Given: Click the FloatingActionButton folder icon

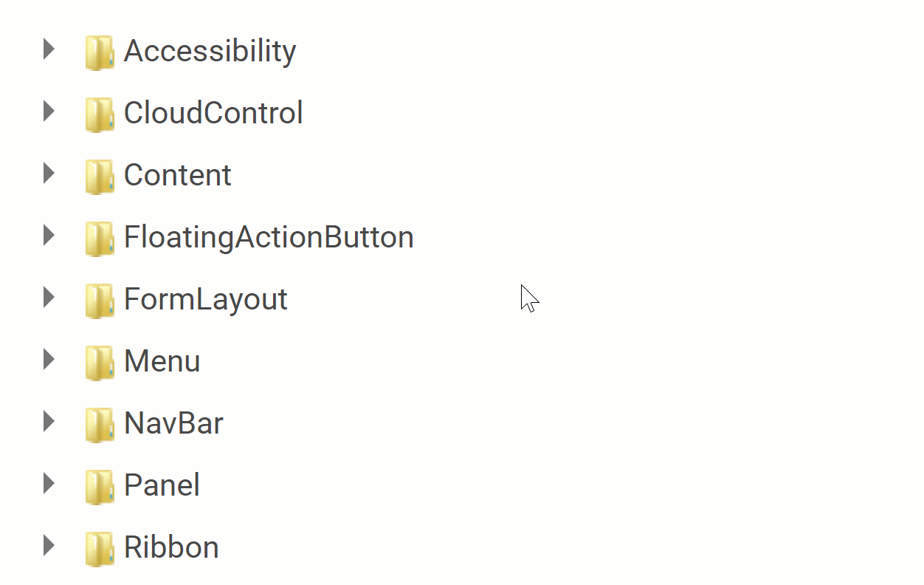Looking at the screenshot, I should tap(99, 239).
